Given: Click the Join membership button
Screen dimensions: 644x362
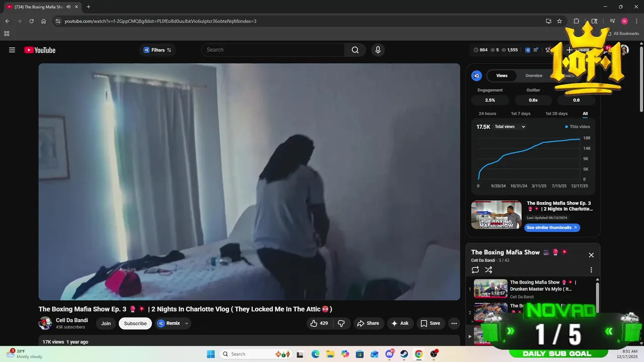Looking at the screenshot, I should 106,323.
